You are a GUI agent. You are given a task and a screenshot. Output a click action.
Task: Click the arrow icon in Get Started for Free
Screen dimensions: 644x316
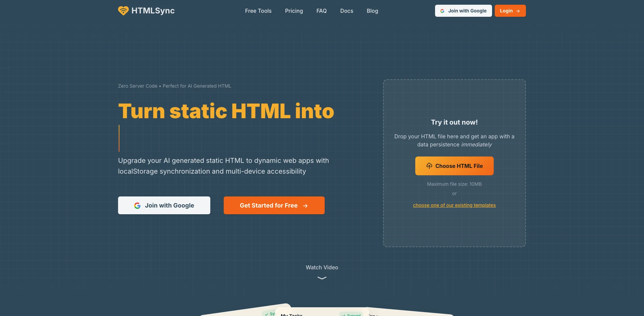pyautogui.click(x=306, y=206)
